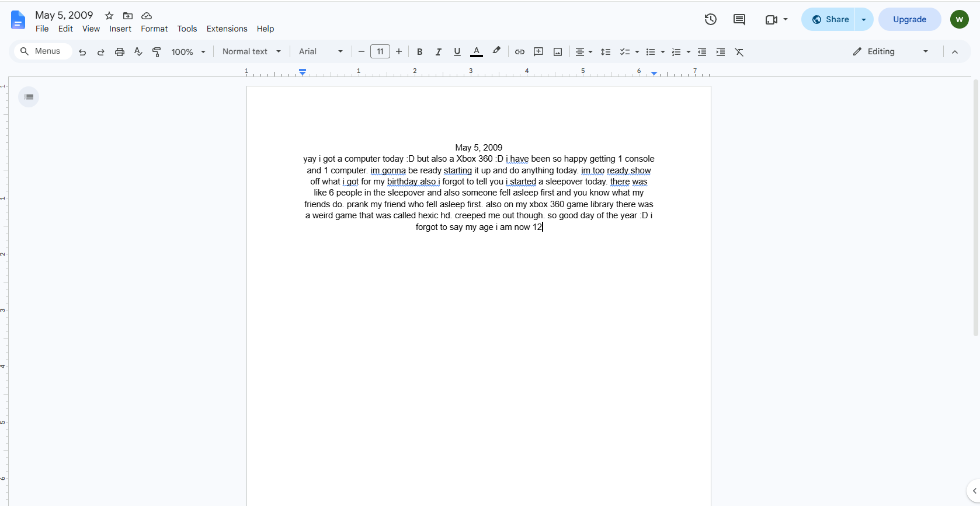The height and width of the screenshot is (506, 980).
Task: Open the highlight color picker
Action: click(x=496, y=51)
